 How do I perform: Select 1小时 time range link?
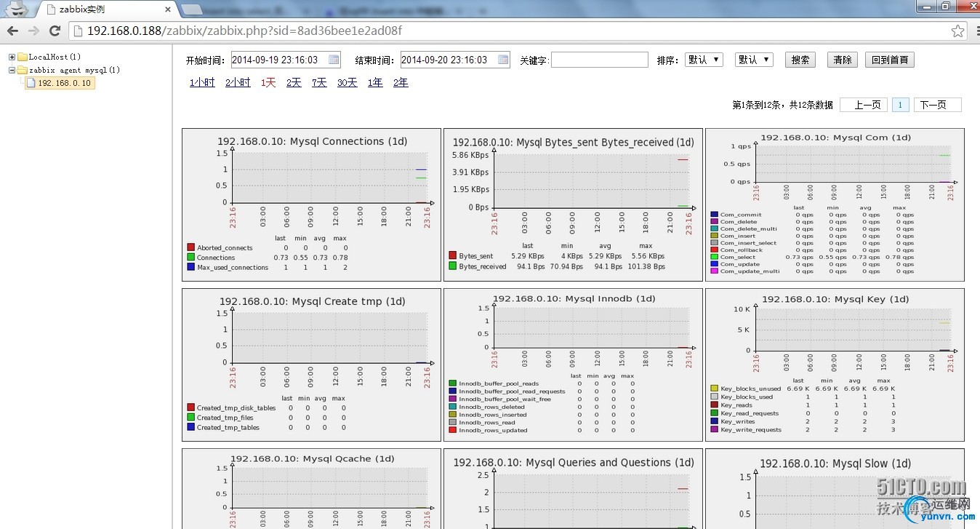click(202, 83)
